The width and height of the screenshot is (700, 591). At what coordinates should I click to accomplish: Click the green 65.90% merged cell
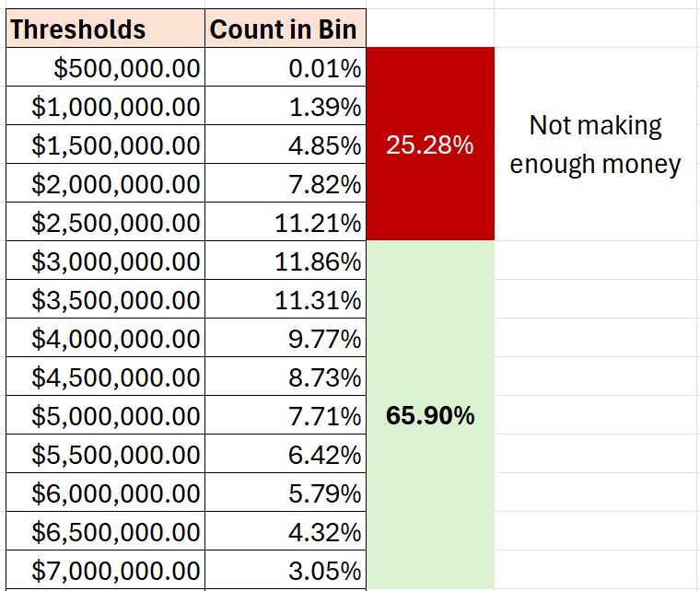[x=430, y=415]
